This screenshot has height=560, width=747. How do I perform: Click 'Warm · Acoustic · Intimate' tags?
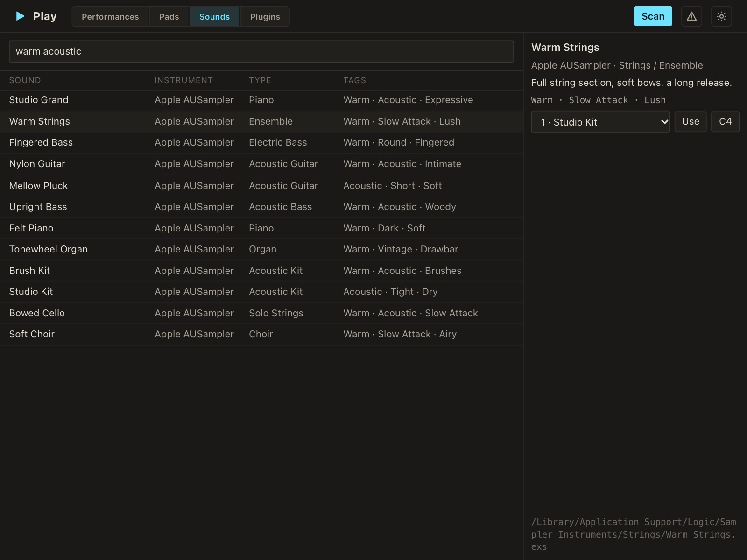[x=402, y=164]
